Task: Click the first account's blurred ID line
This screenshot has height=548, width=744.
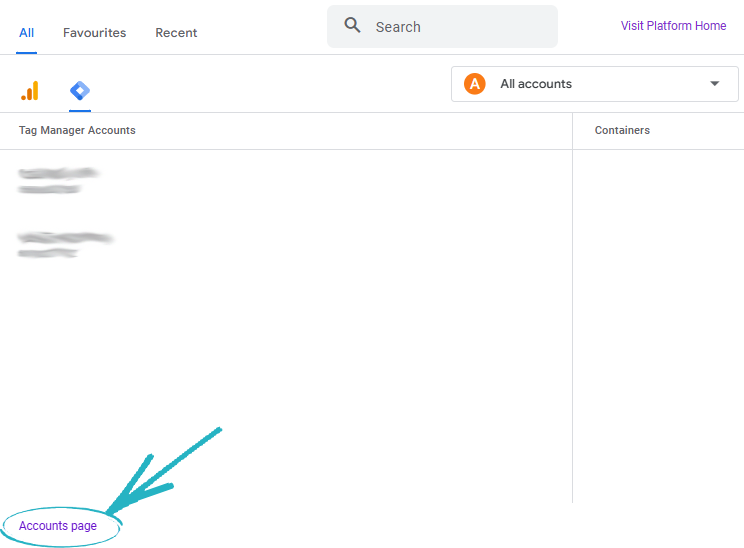Action: click(49, 188)
